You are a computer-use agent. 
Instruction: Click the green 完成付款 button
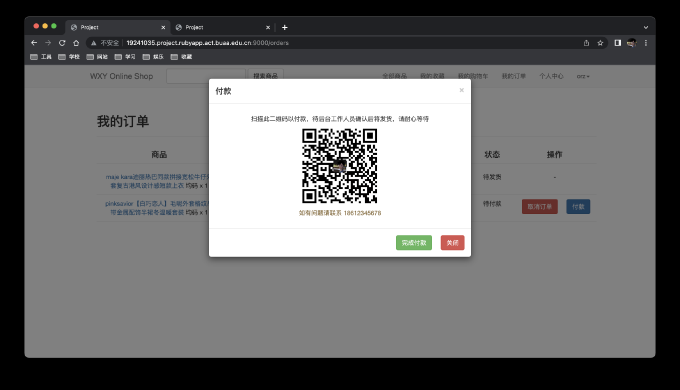pyautogui.click(x=414, y=243)
